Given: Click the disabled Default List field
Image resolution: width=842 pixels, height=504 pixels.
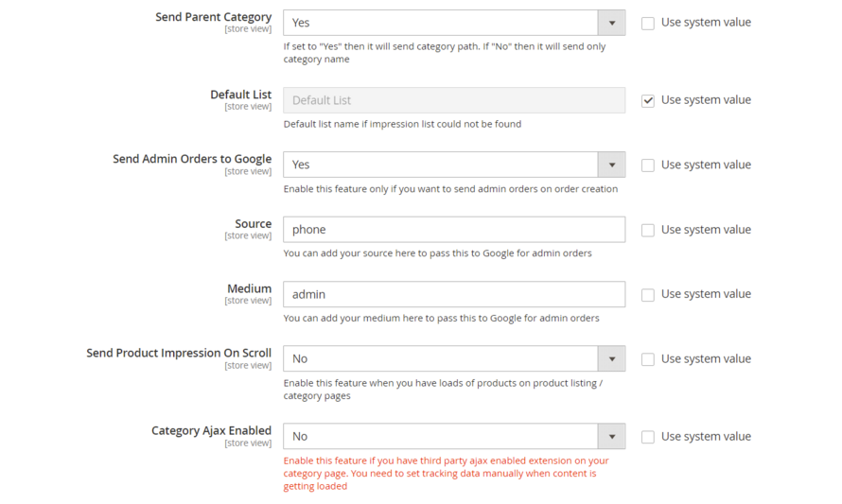Looking at the screenshot, I should click(454, 100).
